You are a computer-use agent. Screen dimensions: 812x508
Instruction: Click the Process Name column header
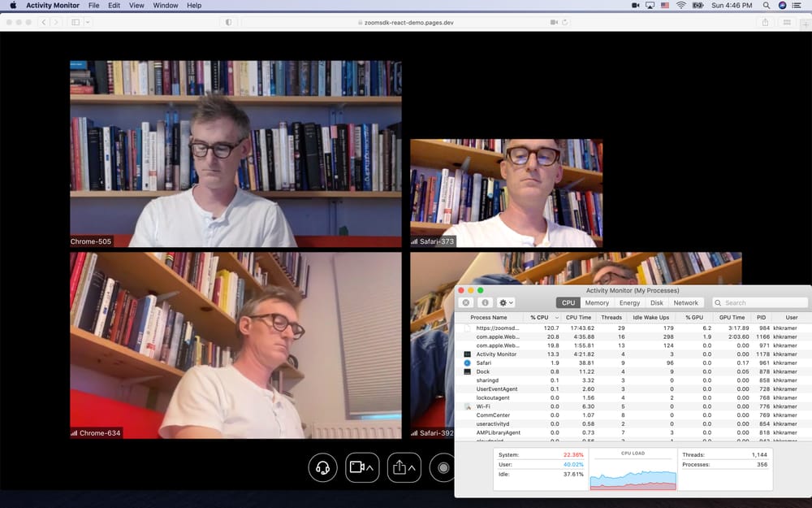click(488, 317)
